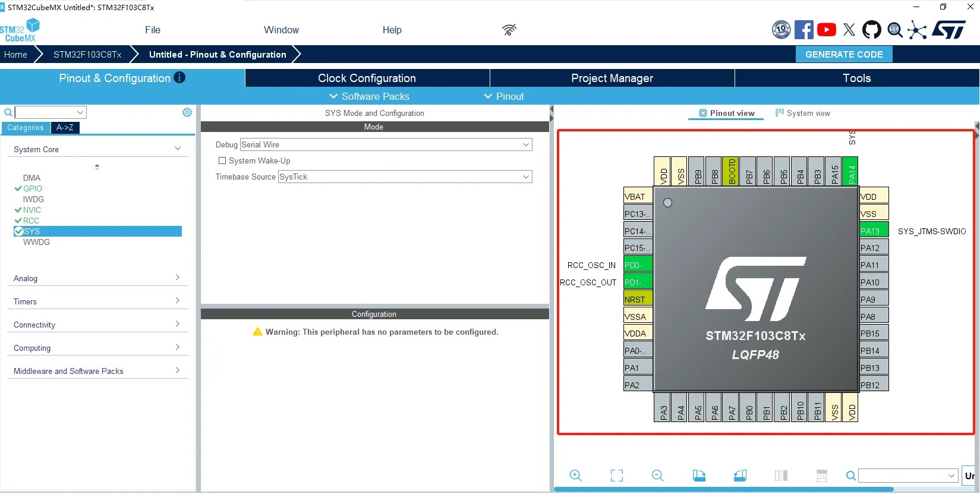Open the Debug mode dropdown

point(386,144)
